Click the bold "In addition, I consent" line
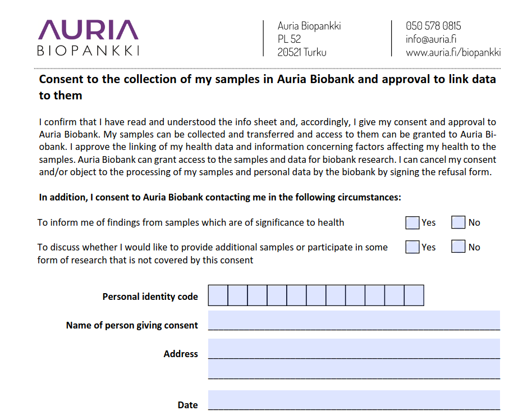This screenshot has width=532, height=415. point(219,197)
